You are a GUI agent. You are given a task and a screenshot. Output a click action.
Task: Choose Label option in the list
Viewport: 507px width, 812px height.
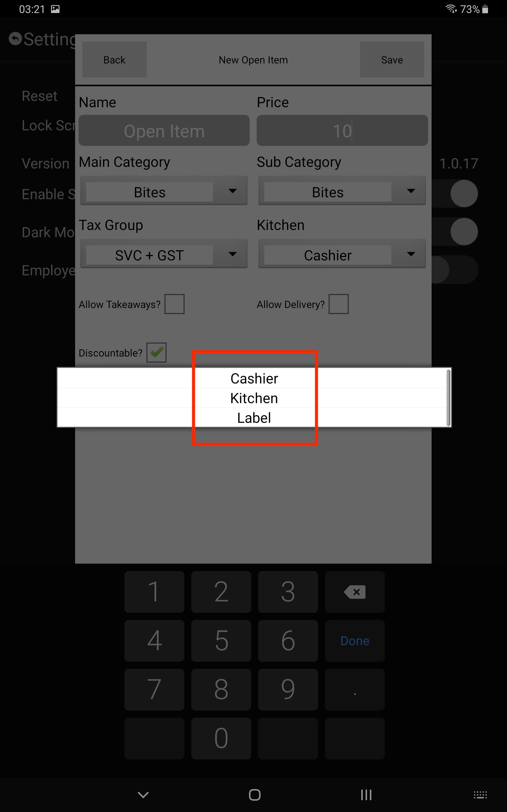pos(254,417)
